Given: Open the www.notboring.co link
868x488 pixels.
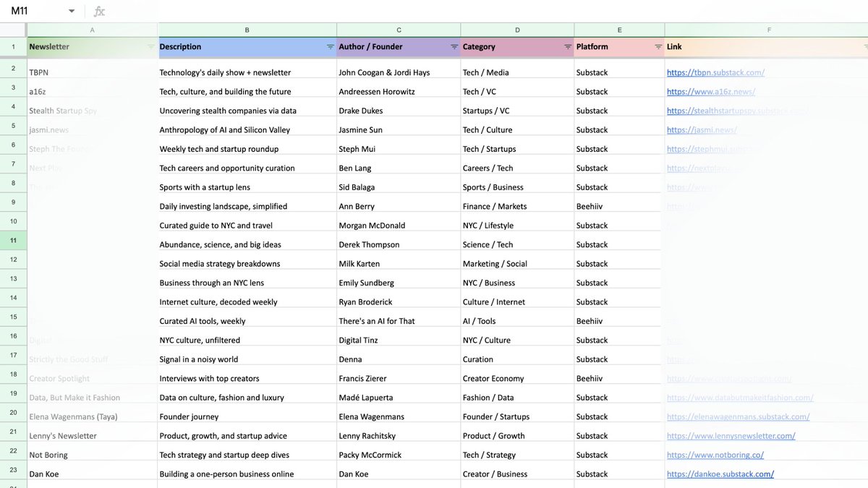Looking at the screenshot, I should (715, 455).
